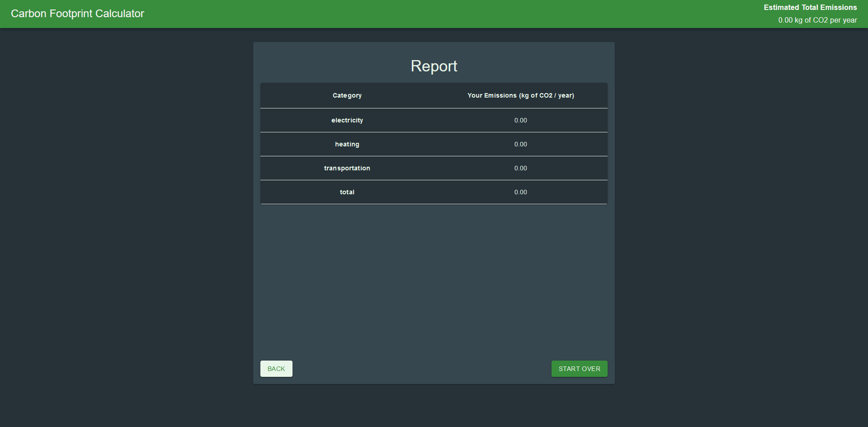Click the heating emissions value
This screenshot has width=868, height=427.
(520, 144)
